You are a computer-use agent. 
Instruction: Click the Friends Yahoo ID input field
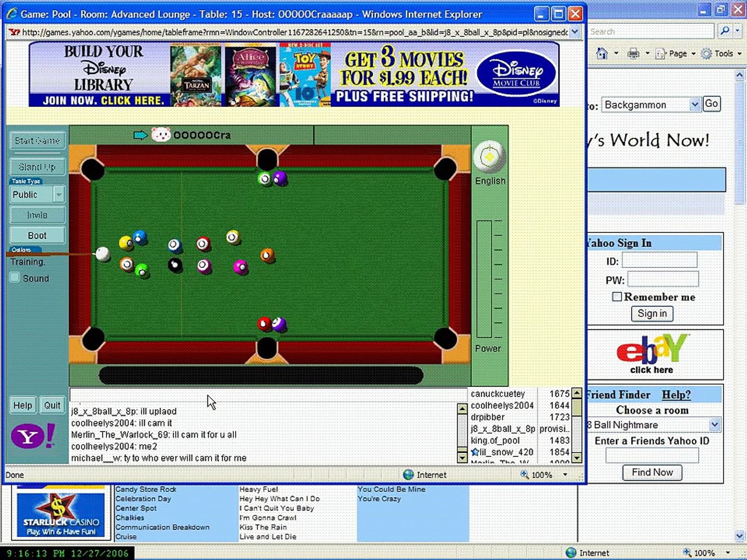pyautogui.click(x=652, y=455)
